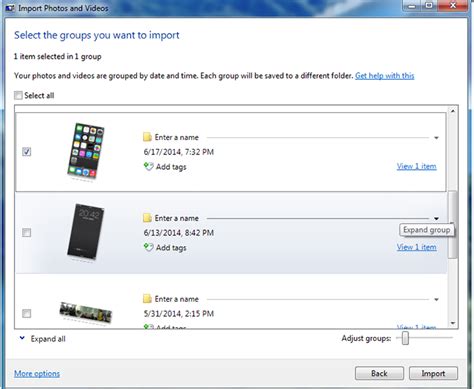Check the Select all checkbox
Viewport: 474px width, 389px height.
(18, 95)
